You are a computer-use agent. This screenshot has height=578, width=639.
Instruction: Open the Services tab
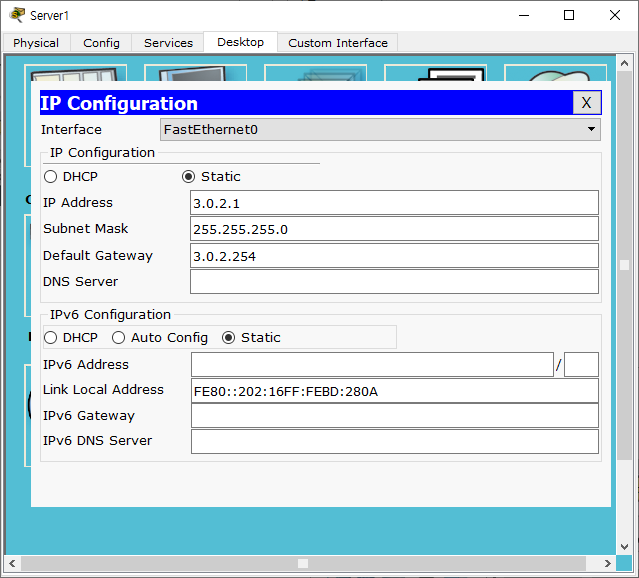pyautogui.click(x=168, y=43)
